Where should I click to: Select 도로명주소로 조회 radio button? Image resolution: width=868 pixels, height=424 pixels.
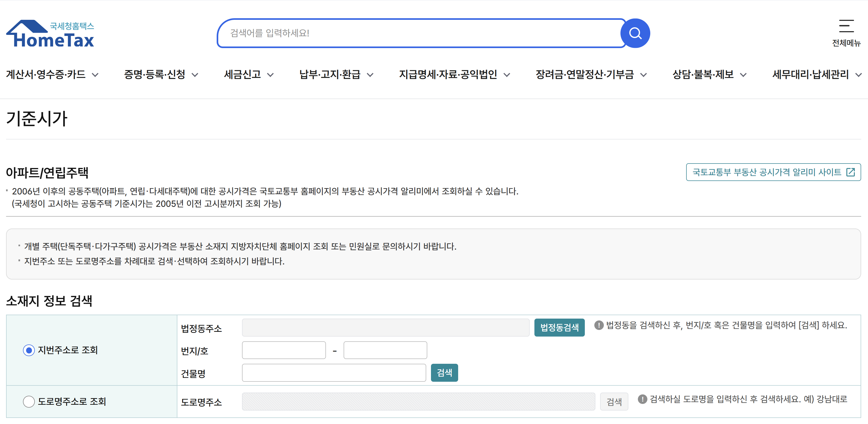pos(29,401)
